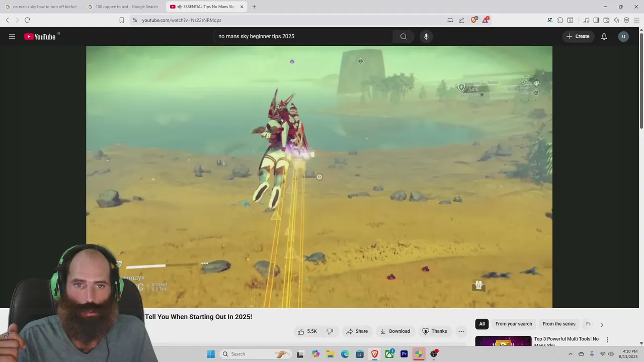
Task: Start voice search with the microphone icon
Action: click(x=426, y=36)
